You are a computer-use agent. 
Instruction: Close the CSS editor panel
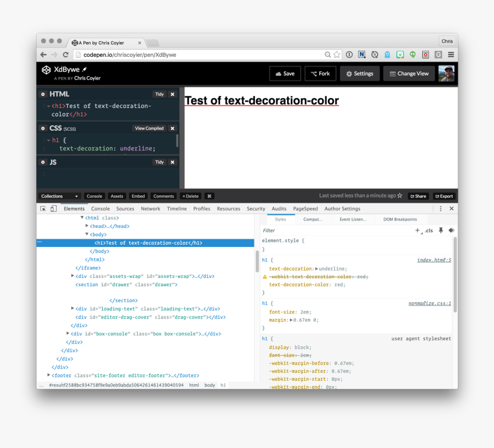click(x=172, y=128)
